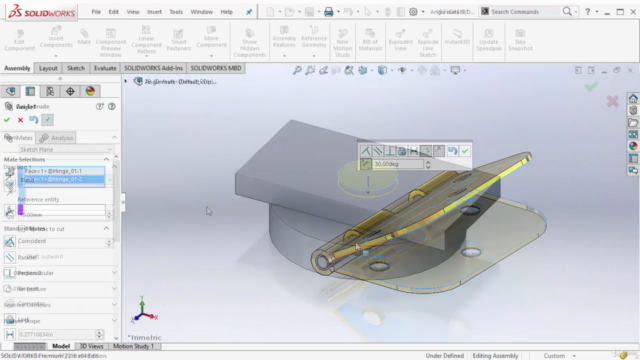Click the Assembly Features tool
The height and width of the screenshot is (360, 640).
284,37
